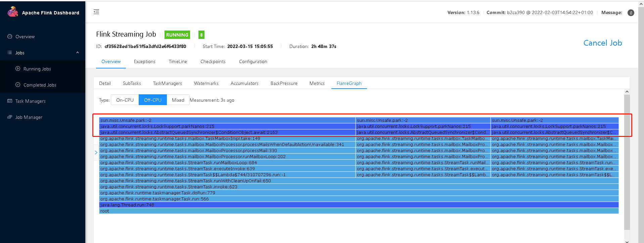Click the MailboxProcessor.processMail:330 frame

point(227,151)
